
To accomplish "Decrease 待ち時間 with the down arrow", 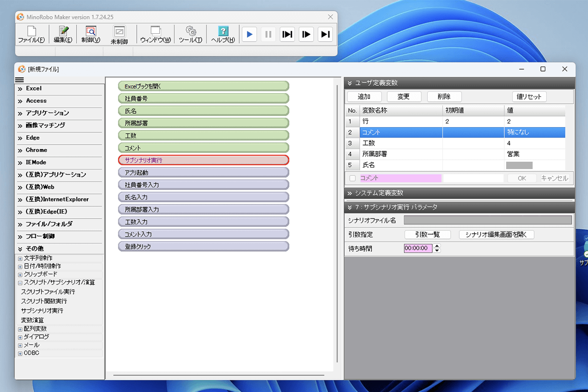I will click(437, 251).
